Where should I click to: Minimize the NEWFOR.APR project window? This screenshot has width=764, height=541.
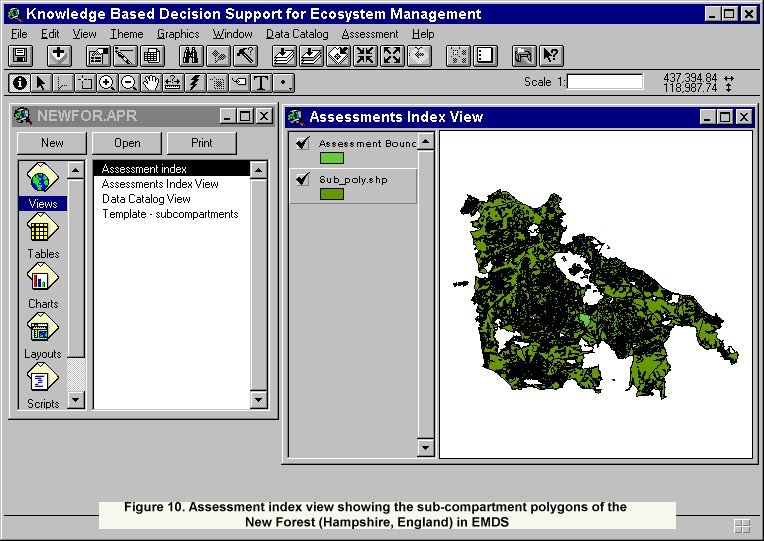(227, 116)
